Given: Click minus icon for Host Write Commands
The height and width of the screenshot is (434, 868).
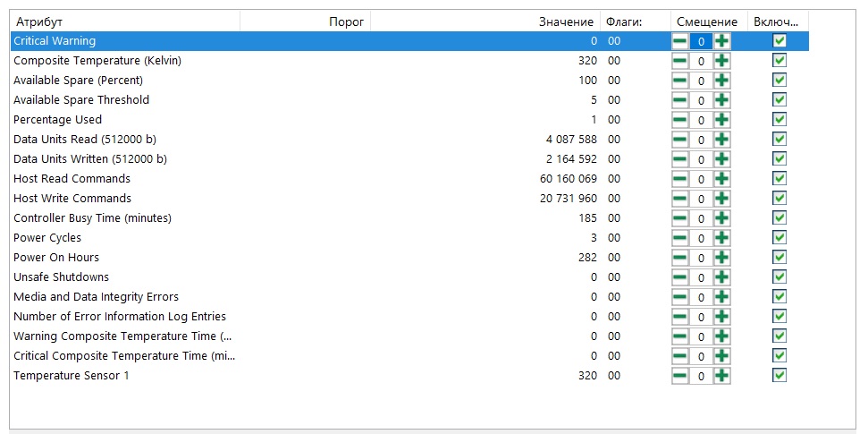Looking at the screenshot, I should (680, 199).
